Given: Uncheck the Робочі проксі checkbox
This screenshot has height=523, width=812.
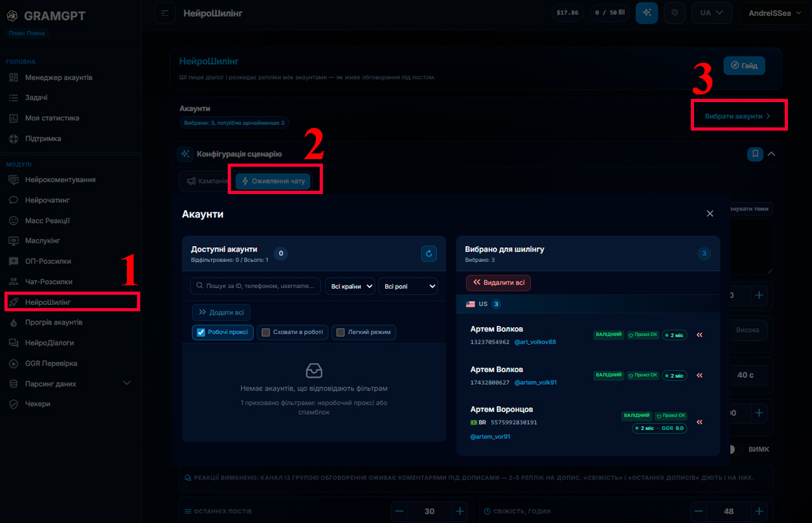Looking at the screenshot, I should click(201, 332).
